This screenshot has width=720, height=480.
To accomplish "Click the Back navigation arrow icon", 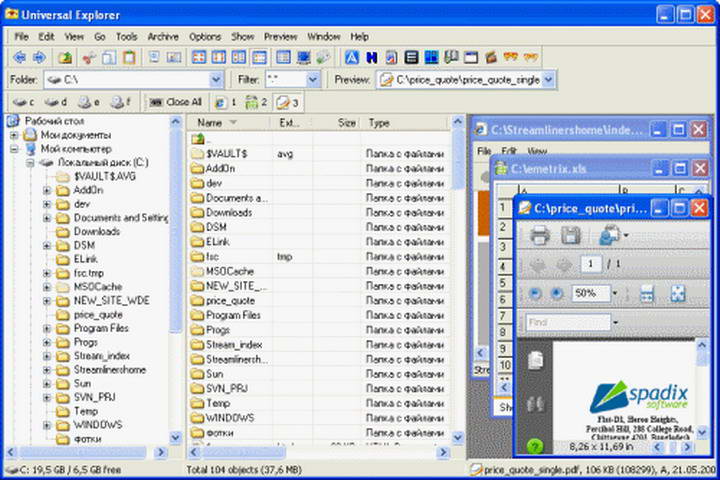I will [19, 57].
